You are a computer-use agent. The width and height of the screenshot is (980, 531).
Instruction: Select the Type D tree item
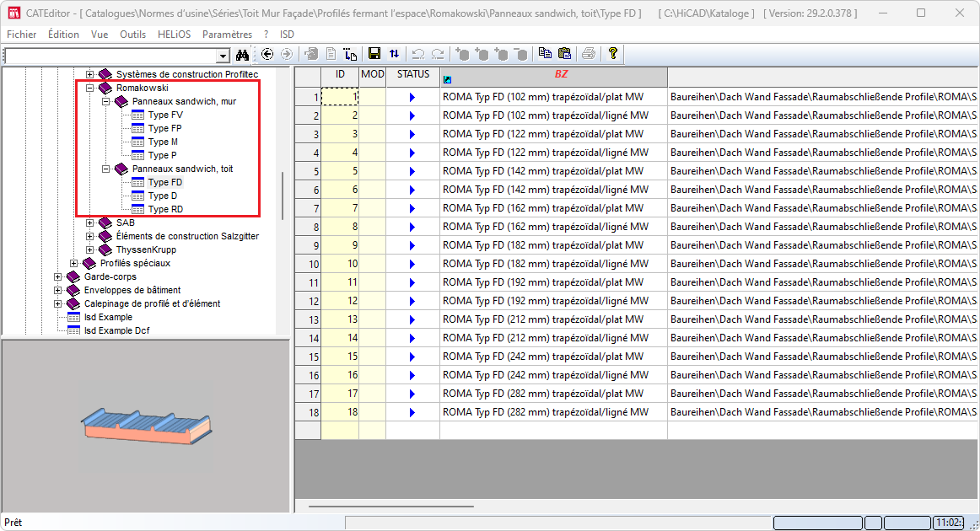coord(163,196)
